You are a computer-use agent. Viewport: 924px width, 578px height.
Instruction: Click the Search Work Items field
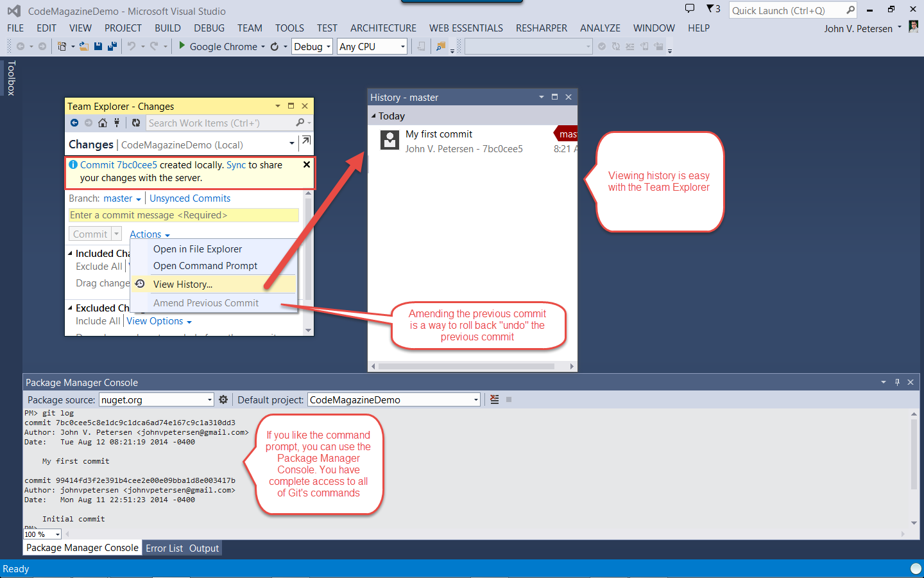220,123
